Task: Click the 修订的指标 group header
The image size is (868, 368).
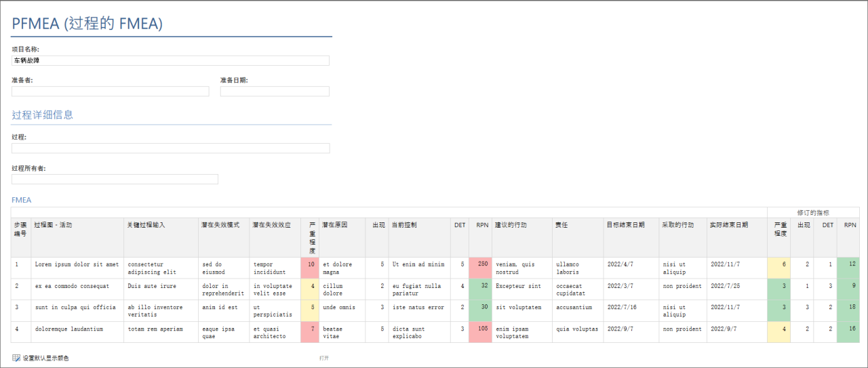Action: [812, 212]
